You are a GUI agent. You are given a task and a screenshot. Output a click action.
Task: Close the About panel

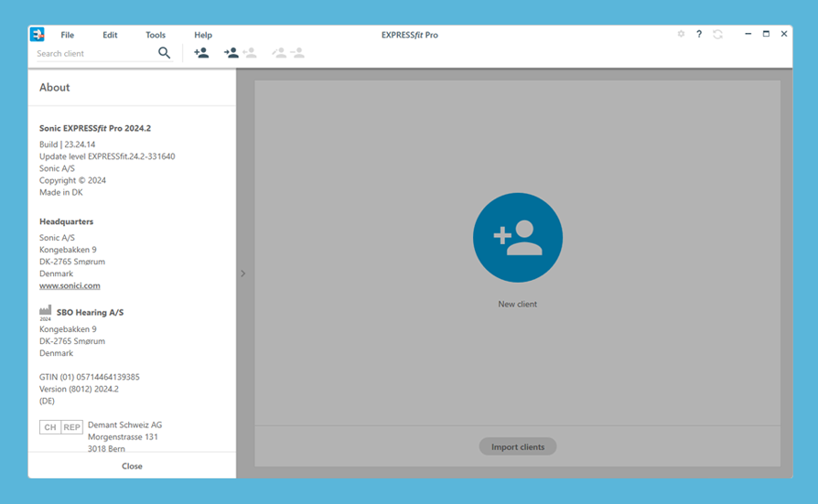(x=132, y=466)
